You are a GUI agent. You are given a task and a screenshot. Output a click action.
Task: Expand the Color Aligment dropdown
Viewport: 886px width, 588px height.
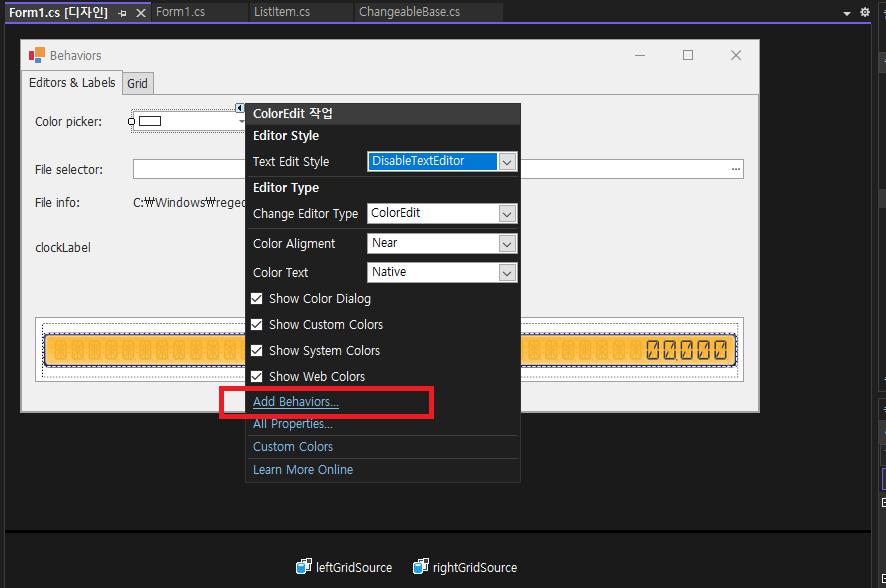point(507,244)
